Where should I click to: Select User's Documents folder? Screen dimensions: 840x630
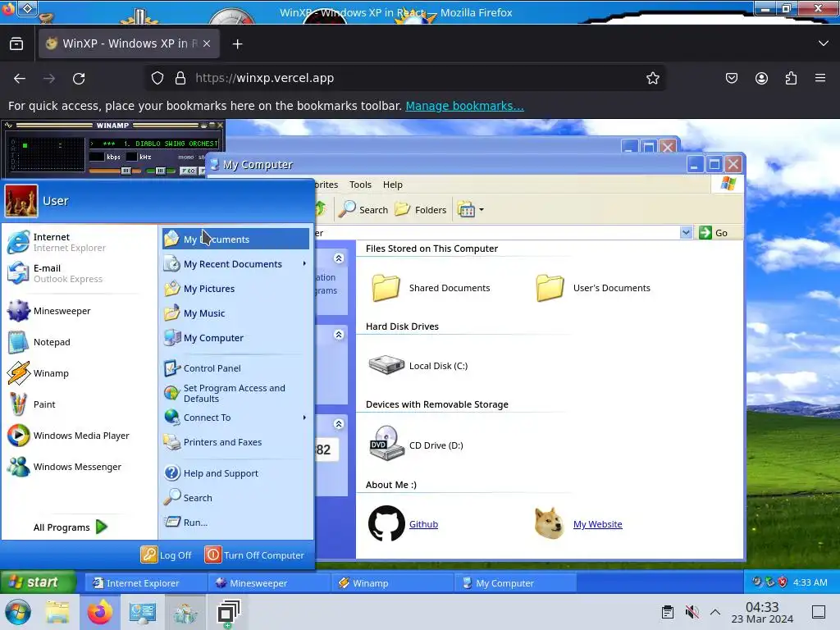[x=592, y=288]
